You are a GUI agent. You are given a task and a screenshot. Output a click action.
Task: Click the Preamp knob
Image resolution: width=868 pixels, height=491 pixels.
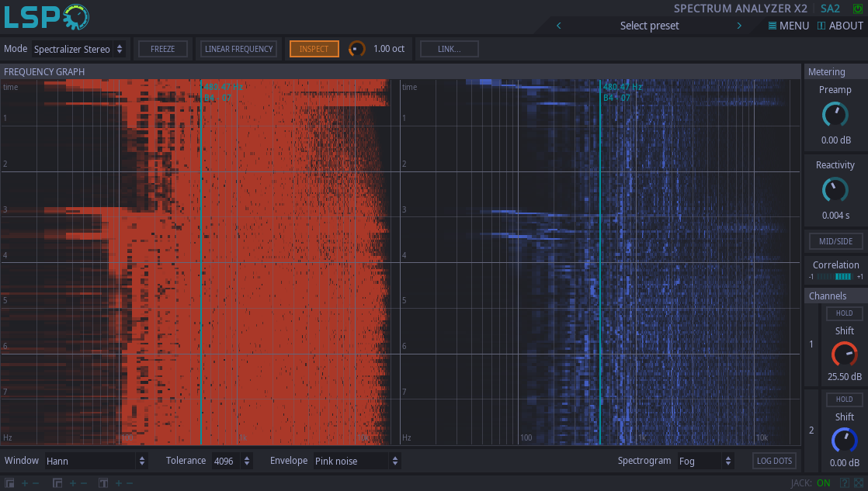pyautogui.click(x=835, y=116)
